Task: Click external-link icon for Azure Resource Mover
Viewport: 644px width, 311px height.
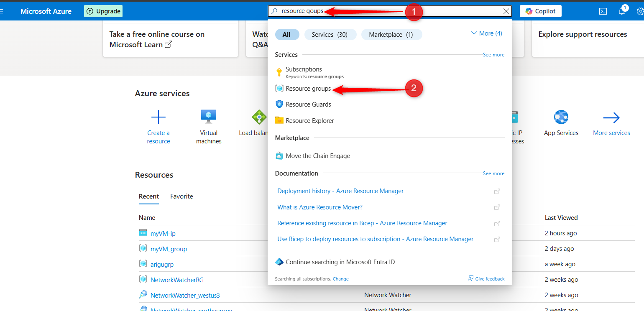Action: [497, 207]
